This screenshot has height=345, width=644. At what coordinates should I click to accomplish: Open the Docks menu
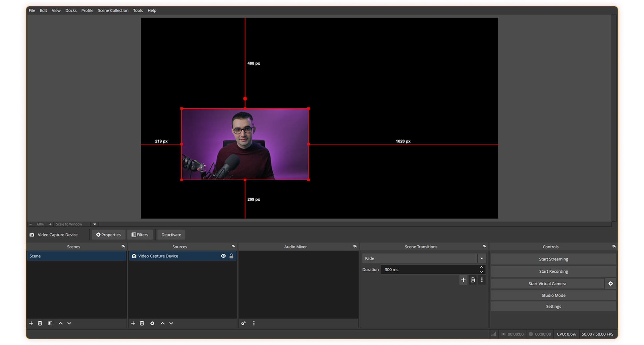[71, 10]
